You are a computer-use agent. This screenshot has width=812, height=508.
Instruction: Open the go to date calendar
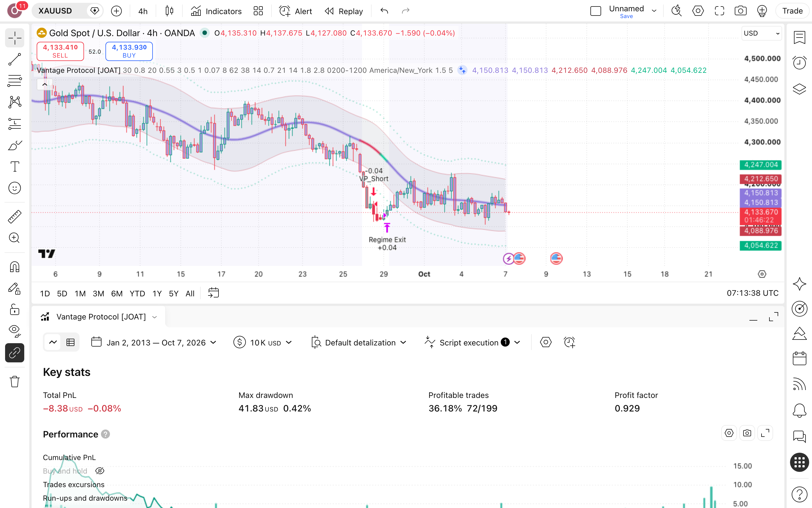(x=213, y=293)
